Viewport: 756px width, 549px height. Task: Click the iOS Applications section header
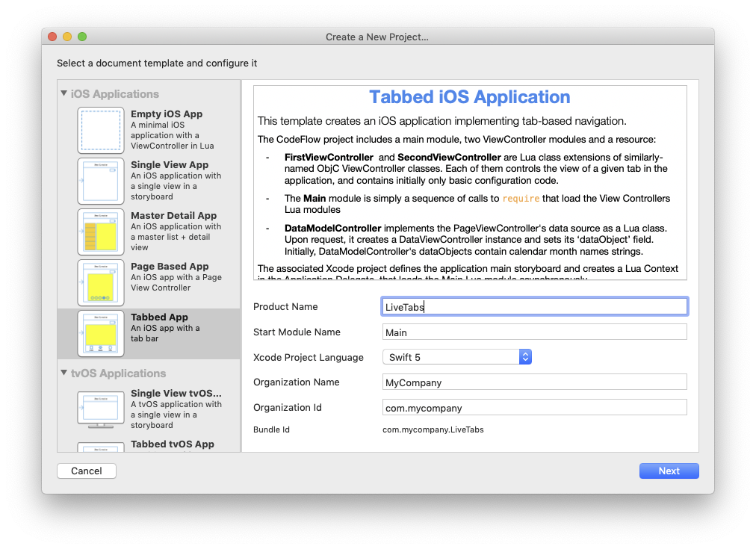click(115, 94)
